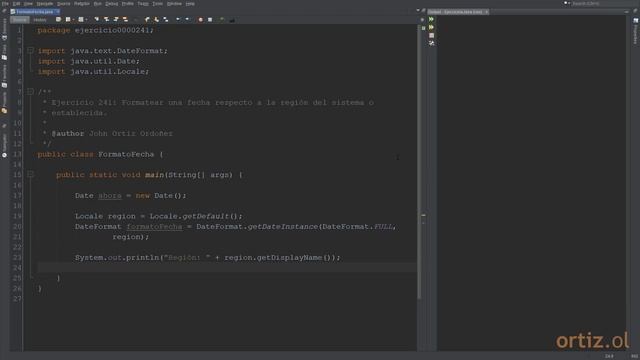The width and height of the screenshot is (640, 360).
Task: Click the package name ejercicio0000241
Action: pyautogui.click(x=112, y=30)
